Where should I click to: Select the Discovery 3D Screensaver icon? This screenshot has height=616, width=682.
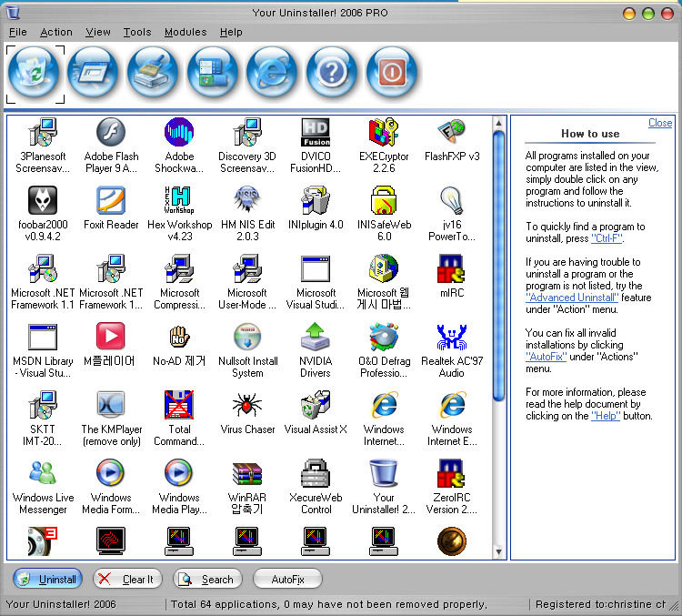247,132
